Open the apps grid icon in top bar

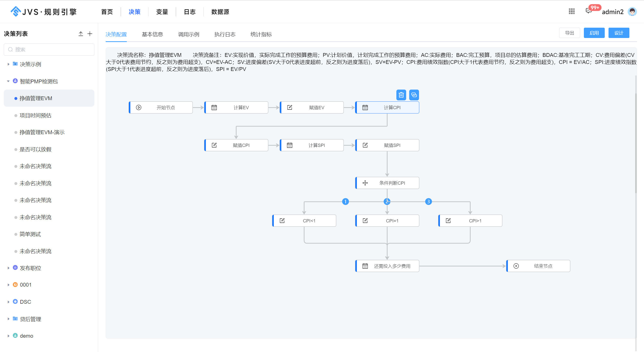(x=572, y=11)
